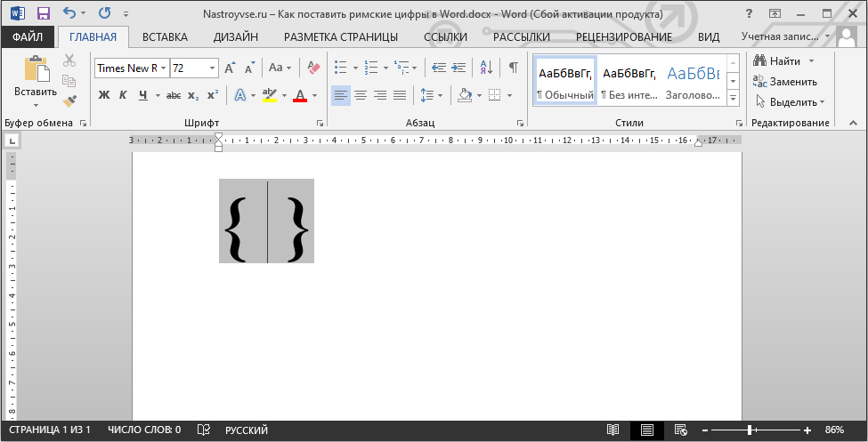Viewport: 868px width, 442px height.
Task: Undo the last action
Action: click(69, 12)
